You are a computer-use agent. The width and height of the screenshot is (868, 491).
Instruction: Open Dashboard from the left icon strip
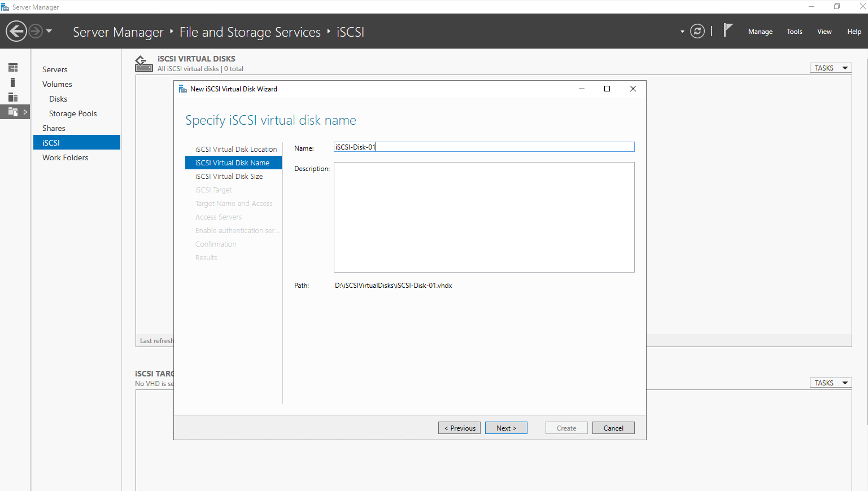click(x=13, y=68)
